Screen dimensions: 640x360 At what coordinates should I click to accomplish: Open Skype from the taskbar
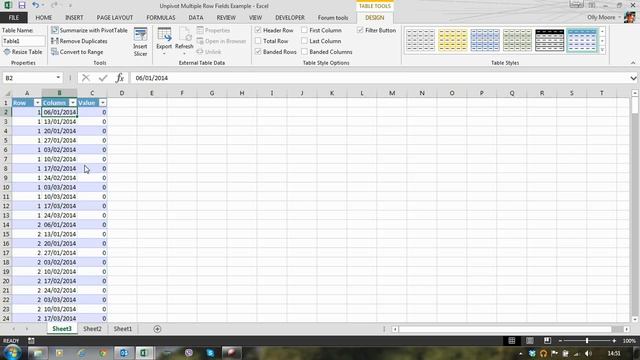(210, 353)
